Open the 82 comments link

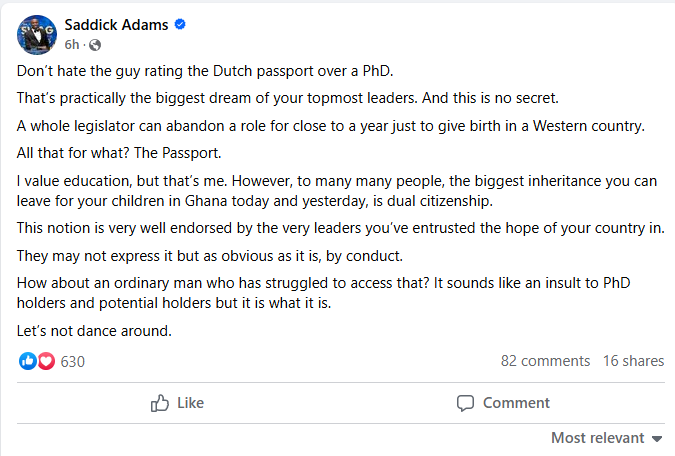(x=545, y=361)
